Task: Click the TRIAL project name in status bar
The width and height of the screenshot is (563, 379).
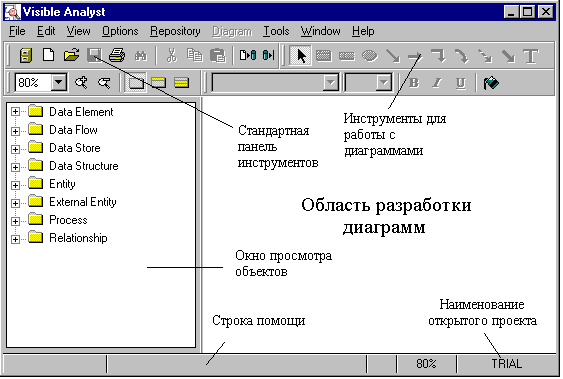Action: (x=506, y=364)
